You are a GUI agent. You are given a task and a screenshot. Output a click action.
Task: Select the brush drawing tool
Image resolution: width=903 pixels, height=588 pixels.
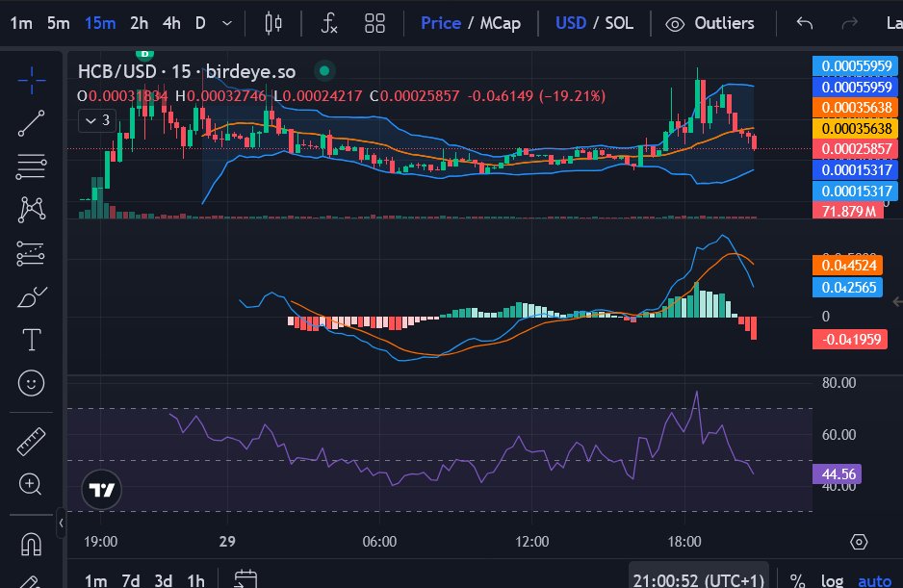[x=31, y=297]
